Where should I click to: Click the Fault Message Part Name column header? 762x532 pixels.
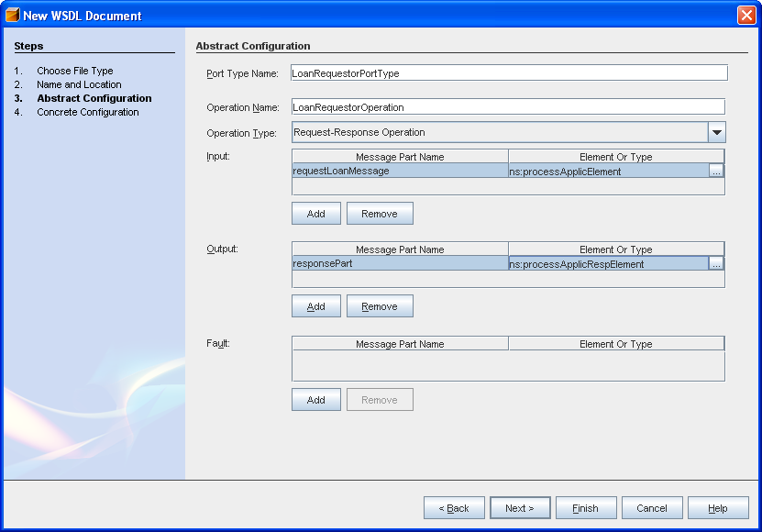[x=400, y=344]
